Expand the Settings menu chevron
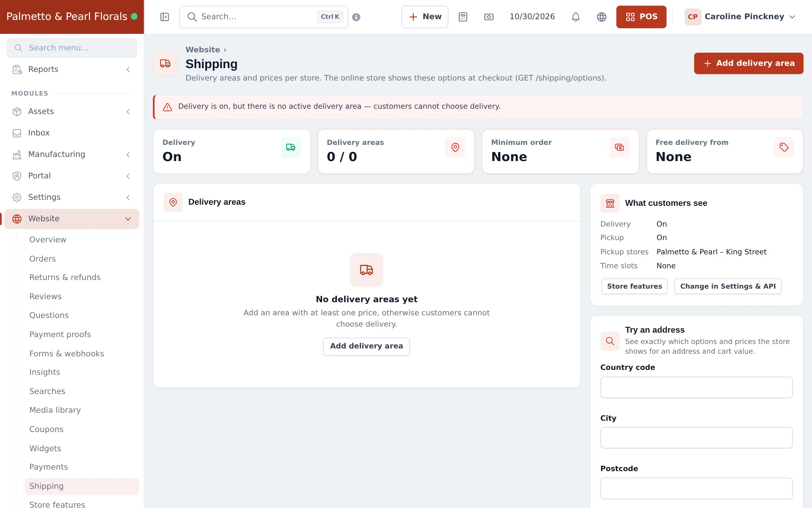This screenshot has width=812, height=508. (x=128, y=198)
